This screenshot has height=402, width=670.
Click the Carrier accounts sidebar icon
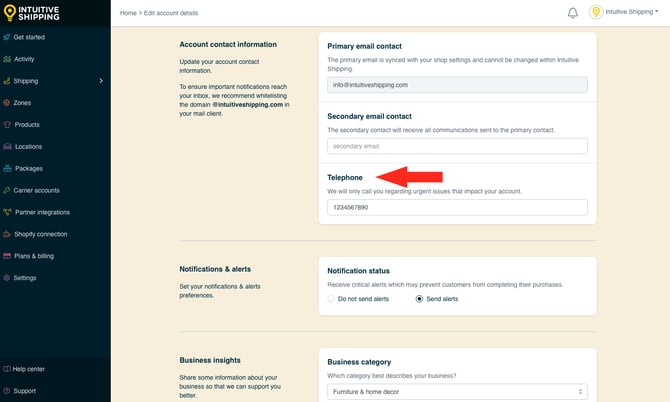coord(7,190)
